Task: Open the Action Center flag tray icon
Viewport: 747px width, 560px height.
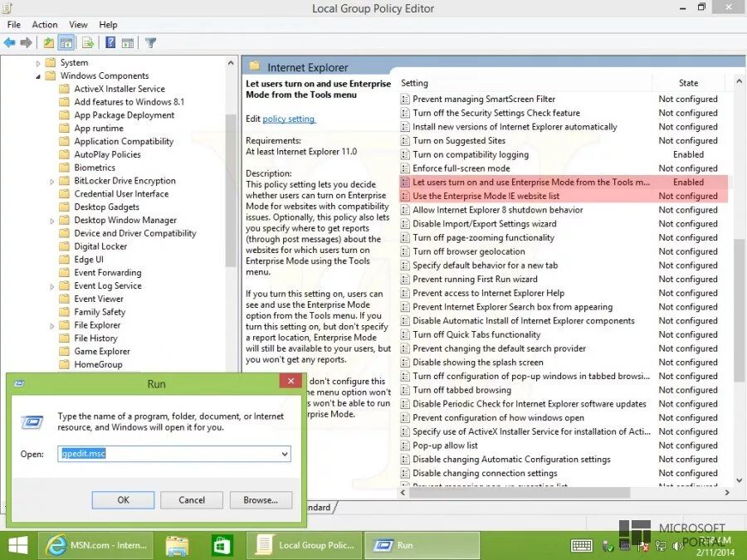Action: click(642, 546)
